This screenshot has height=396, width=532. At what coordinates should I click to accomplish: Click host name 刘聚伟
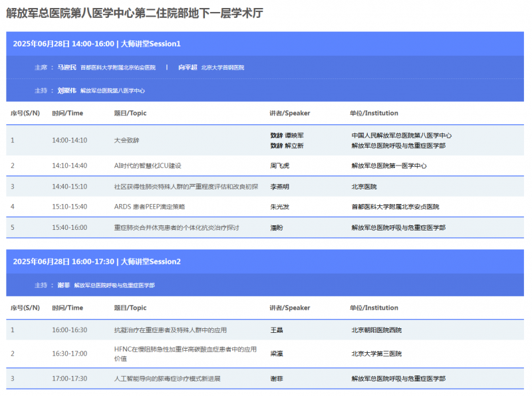pyautogui.click(x=67, y=90)
